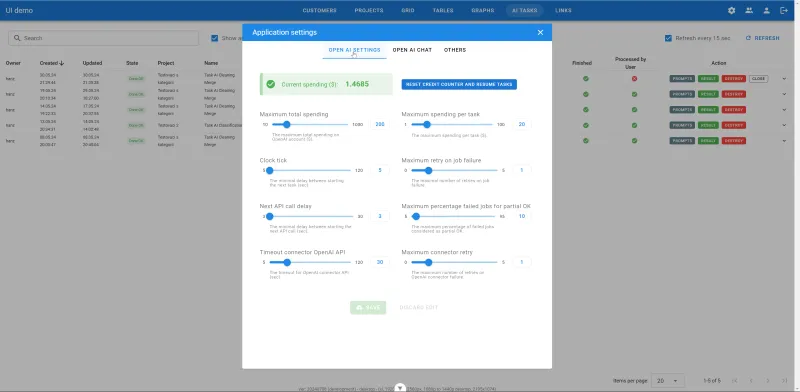Open the Projects menu item

pos(369,10)
